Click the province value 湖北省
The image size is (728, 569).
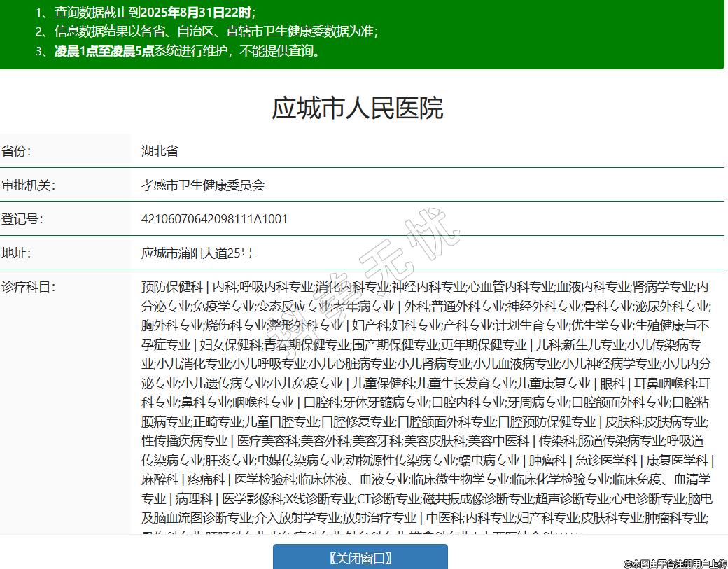click(x=160, y=151)
